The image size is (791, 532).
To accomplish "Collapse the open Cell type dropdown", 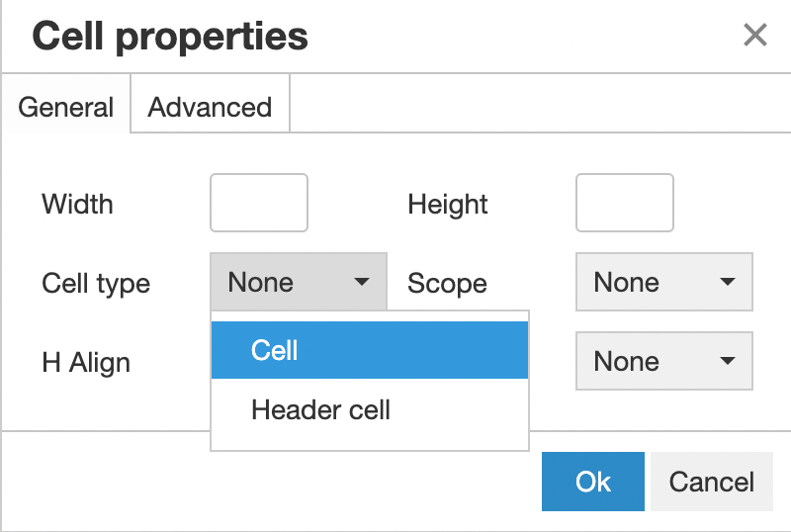I will [x=298, y=283].
